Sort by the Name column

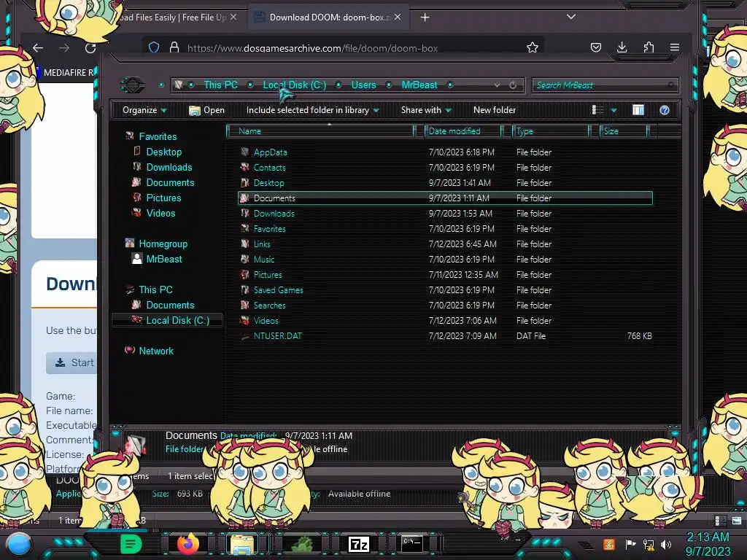click(x=320, y=131)
